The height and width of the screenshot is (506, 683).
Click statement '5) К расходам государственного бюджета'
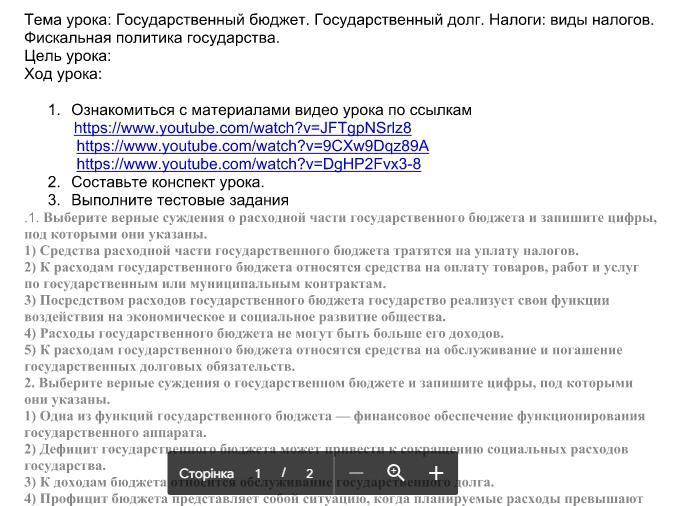[323, 358]
